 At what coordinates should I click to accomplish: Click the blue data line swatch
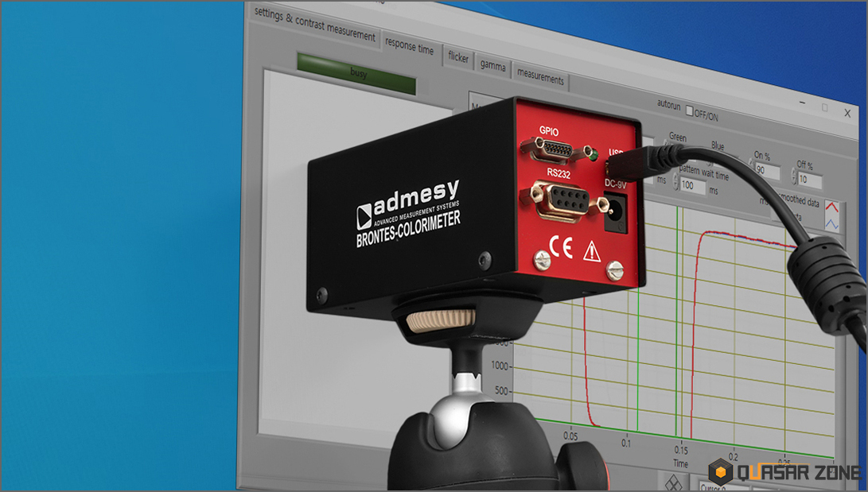click(x=831, y=225)
